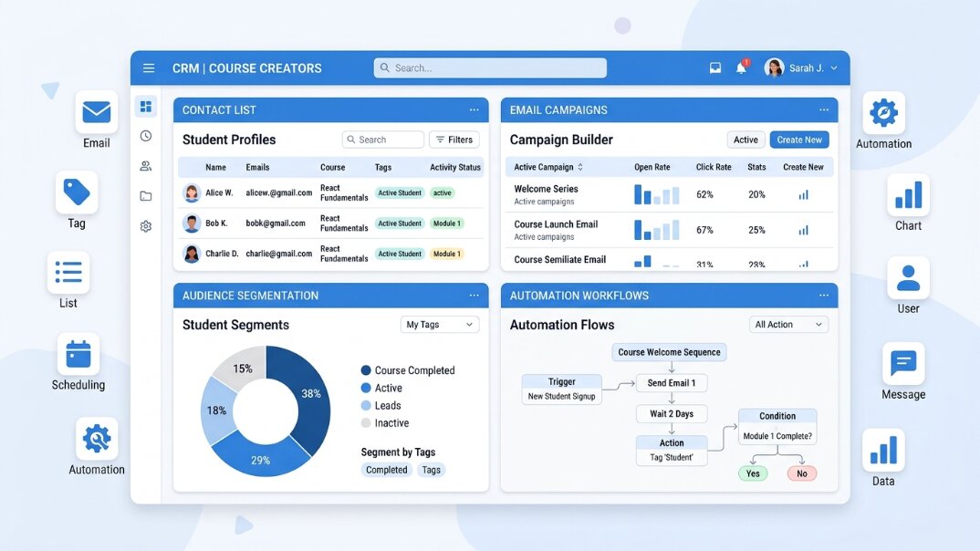
Task: Select the Completed segment tag
Action: [x=386, y=470]
